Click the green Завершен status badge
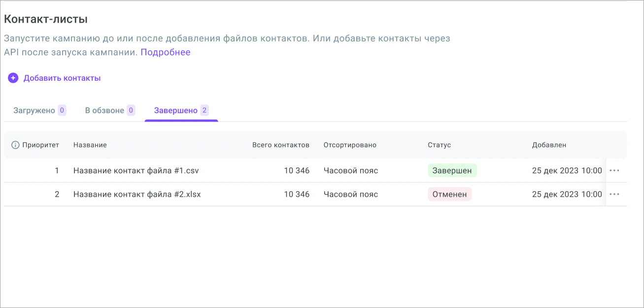 point(452,171)
